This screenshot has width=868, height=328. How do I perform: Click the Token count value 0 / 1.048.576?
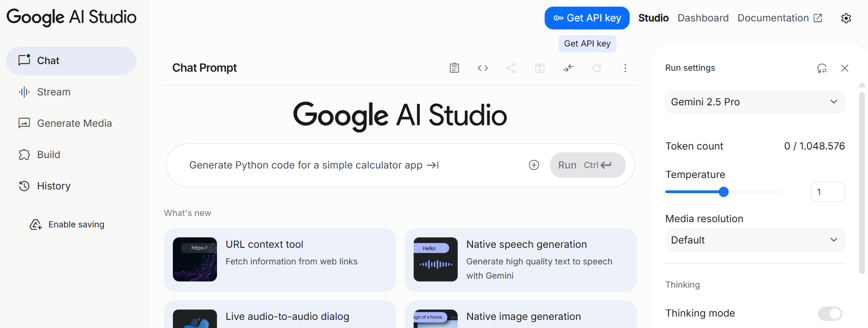point(814,146)
